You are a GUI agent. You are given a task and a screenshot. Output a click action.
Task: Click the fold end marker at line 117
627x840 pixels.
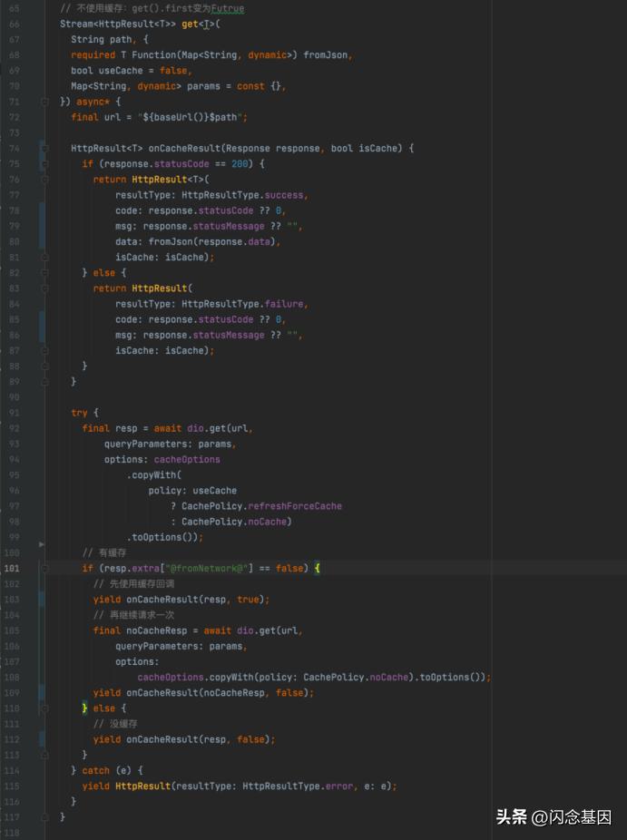tap(45, 817)
